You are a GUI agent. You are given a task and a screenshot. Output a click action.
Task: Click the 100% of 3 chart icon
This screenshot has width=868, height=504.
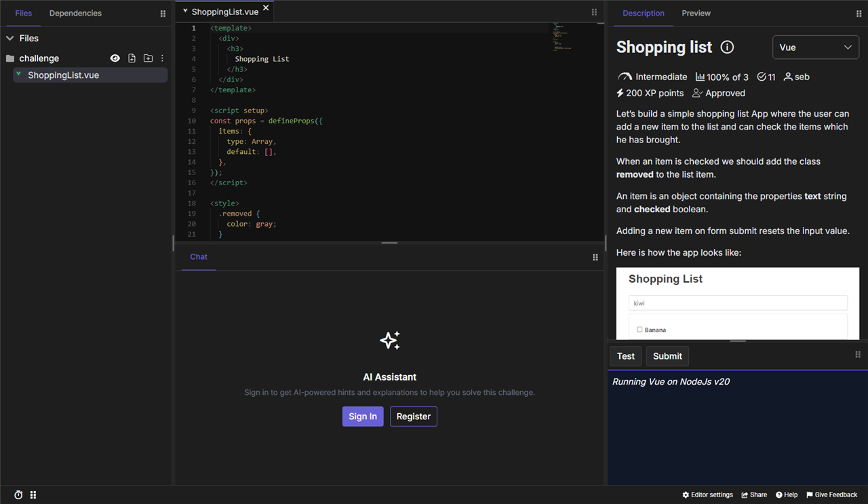pos(700,77)
